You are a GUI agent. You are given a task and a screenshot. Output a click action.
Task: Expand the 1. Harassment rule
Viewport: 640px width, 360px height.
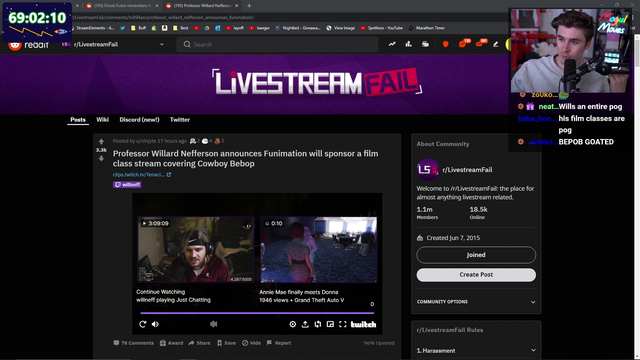pyautogui.click(x=476, y=350)
